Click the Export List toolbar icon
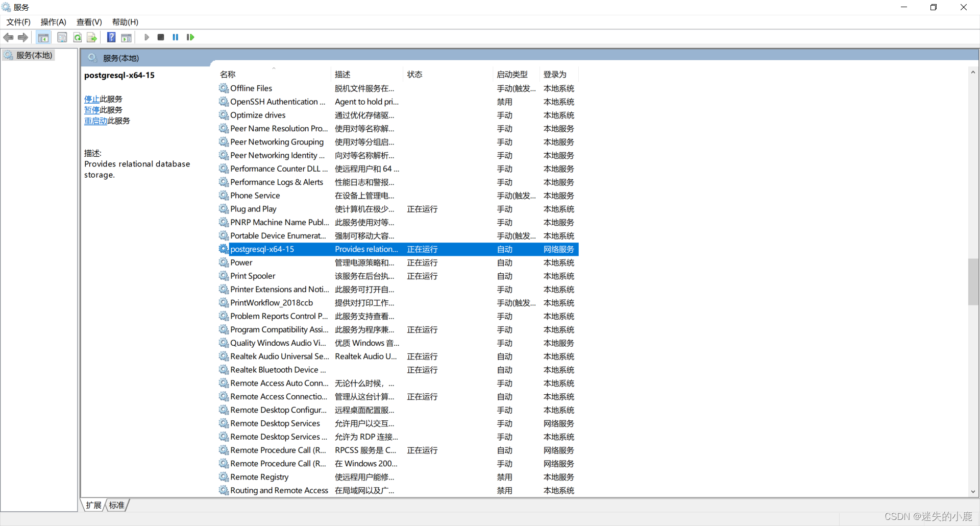This screenshot has height=526, width=980. pyautogui.click(x=92, y=37)
